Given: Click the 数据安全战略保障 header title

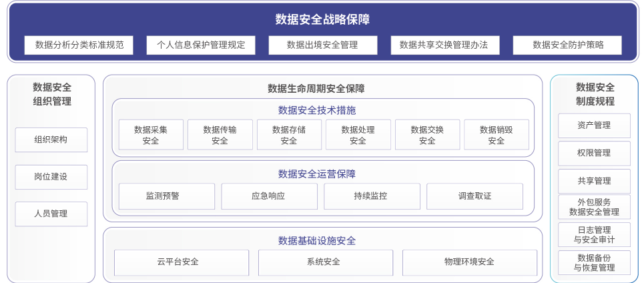Looking at the screenshot, I should point(322,19).
